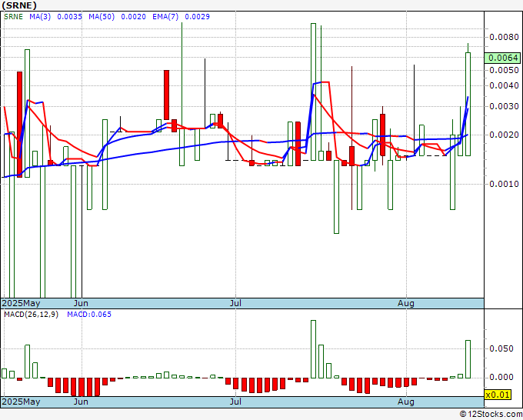Image resolution: width=523 pixels, height=420 pixels.
Task: Click the 2025May label on MACD axis
Action: (21, 402)
